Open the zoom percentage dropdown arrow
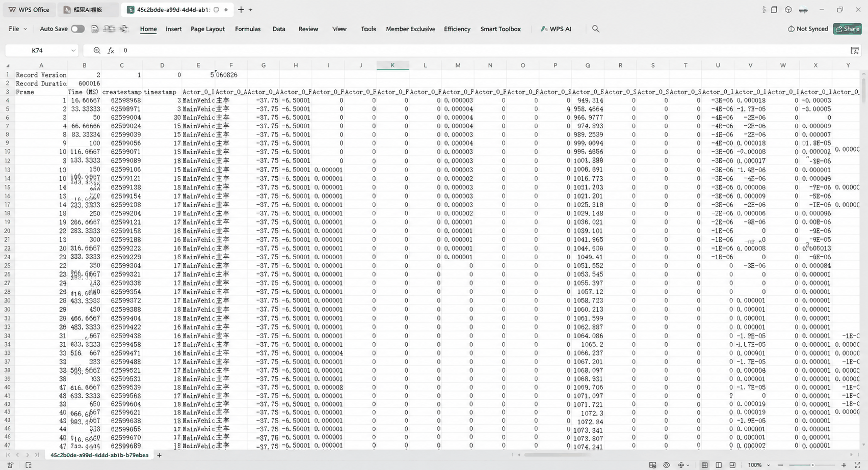Viewport: 868px width, 470px height. click(768, 465)
